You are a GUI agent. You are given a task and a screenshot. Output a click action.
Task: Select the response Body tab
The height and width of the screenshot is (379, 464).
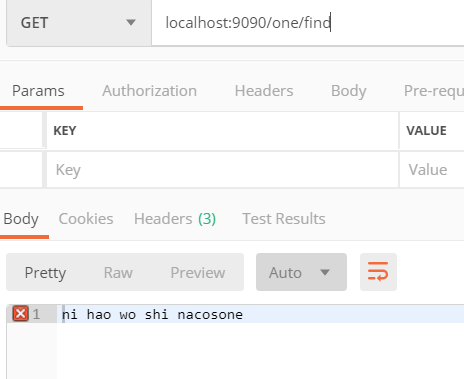tap(21, 219)
